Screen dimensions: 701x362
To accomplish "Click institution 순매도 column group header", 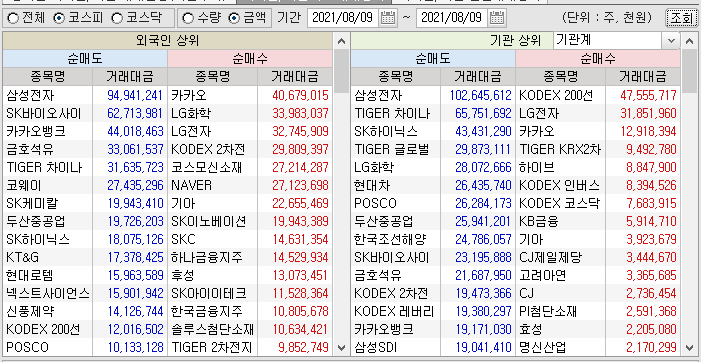I will pyautogui.click(x=433, y=59).
